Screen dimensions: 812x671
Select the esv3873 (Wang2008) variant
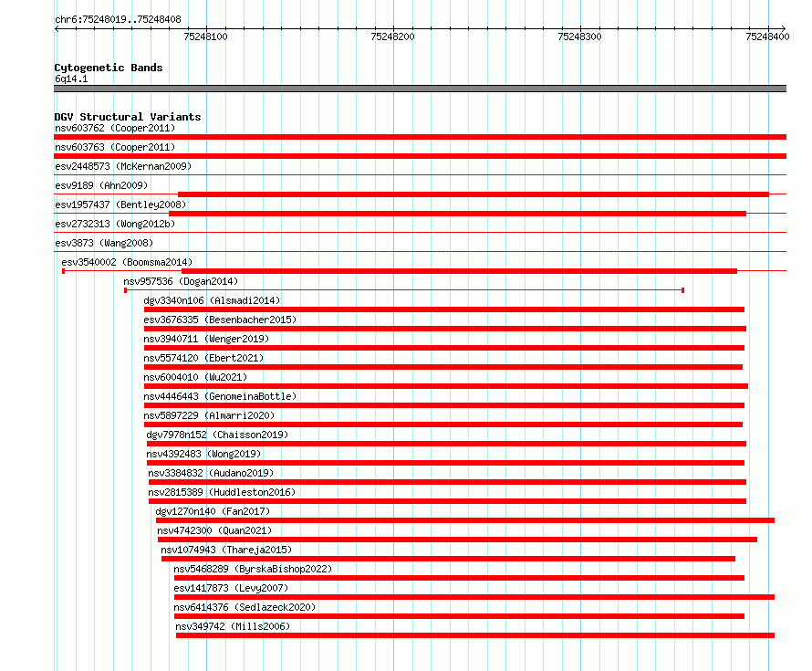104,243
